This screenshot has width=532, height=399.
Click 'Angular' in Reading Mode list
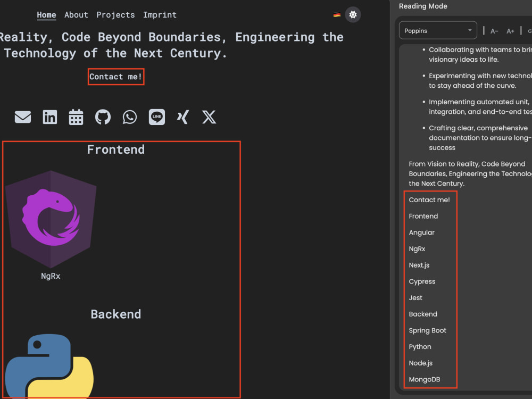coord(421,232)
